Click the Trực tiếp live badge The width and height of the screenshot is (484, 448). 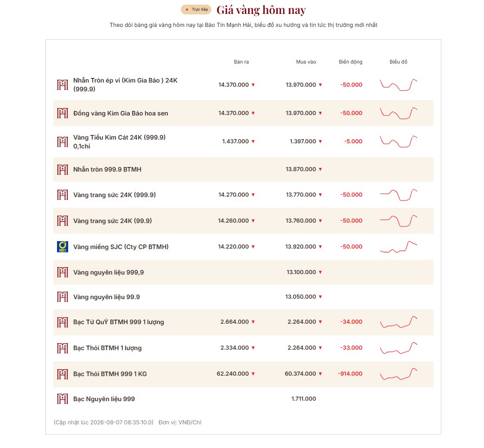coord(196,10)
